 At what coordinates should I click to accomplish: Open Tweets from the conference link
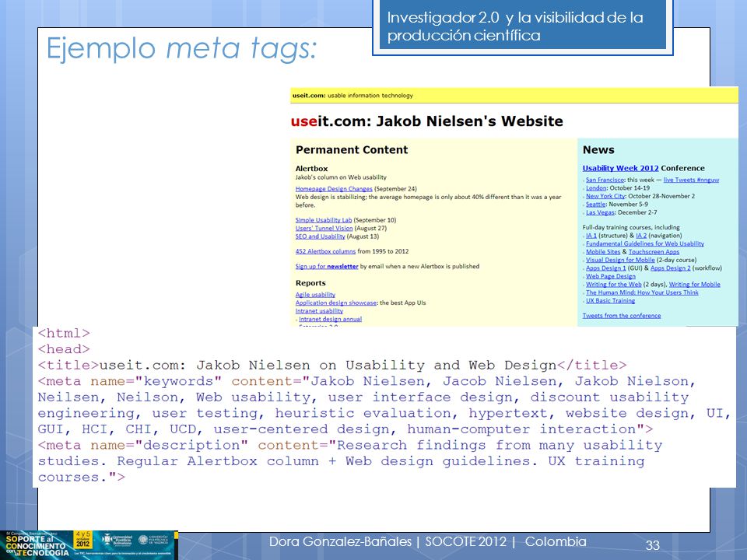coord(622,316)
